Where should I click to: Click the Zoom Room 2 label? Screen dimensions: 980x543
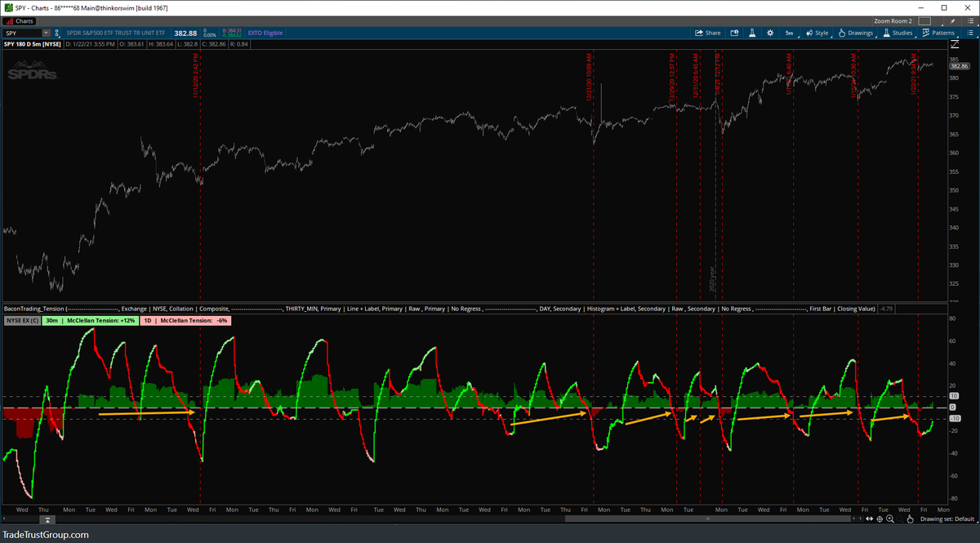[x=893, y=21]
